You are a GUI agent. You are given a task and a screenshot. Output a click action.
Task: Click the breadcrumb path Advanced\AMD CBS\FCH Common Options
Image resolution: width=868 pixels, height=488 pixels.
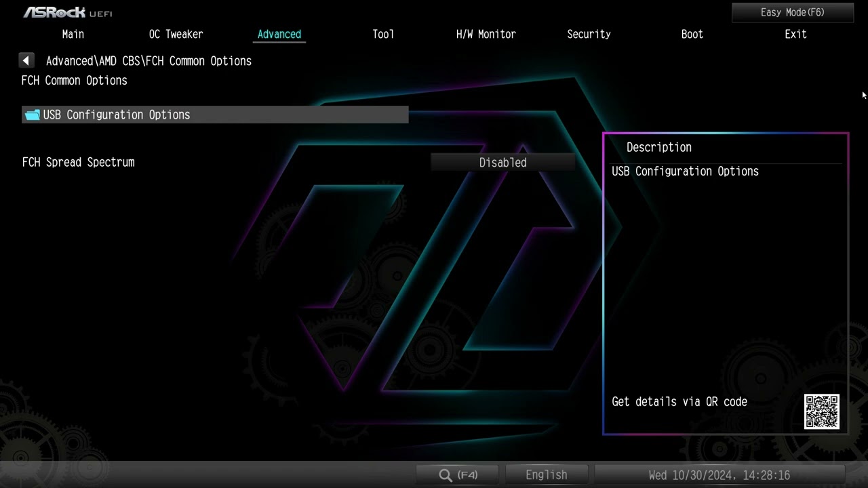149,61
